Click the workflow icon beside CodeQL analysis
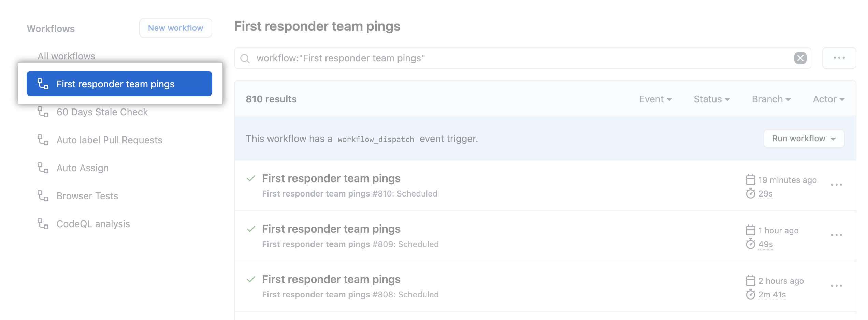Image resolution: width=868 pixels, height=320 pixels. 43,224
